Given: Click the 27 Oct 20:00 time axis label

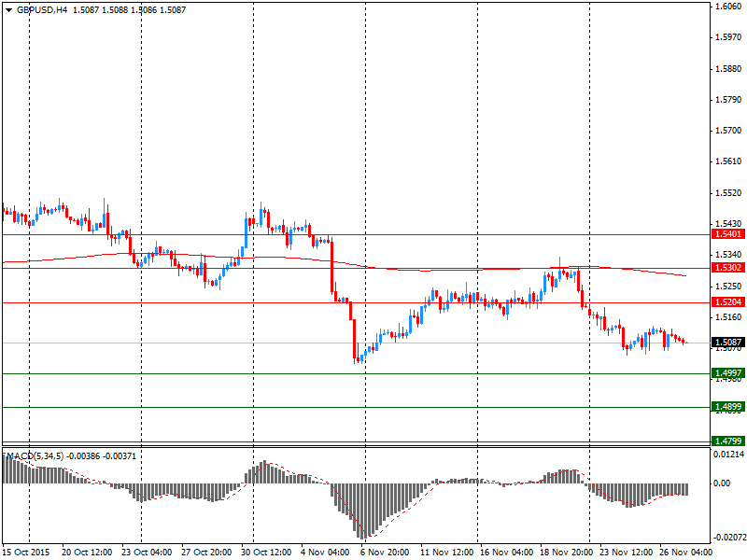Looking at the screenshot, I should tap(206, 553).
